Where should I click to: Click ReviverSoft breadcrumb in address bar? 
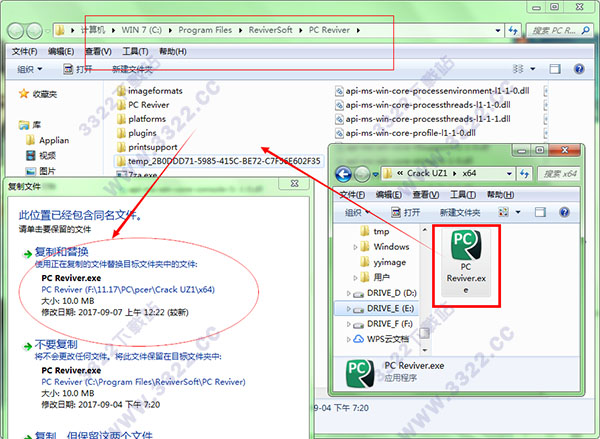[x=271, y=30]
